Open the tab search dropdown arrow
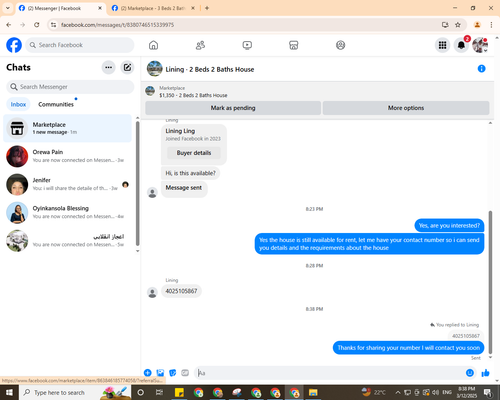Viewport: 500px width, 400px height. (8, 8)
